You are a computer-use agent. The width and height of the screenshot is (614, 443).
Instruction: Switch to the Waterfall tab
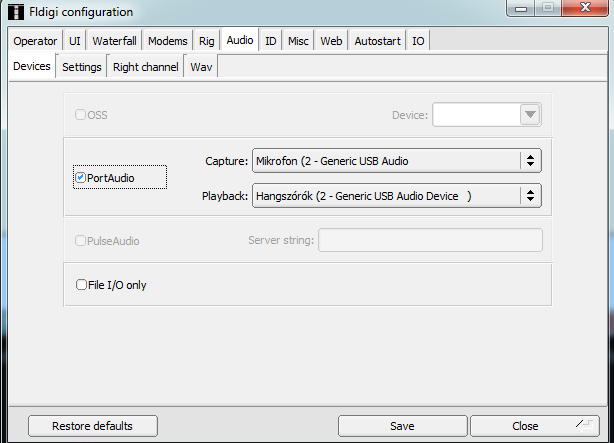pyautogui.click(x=114, y=41)
